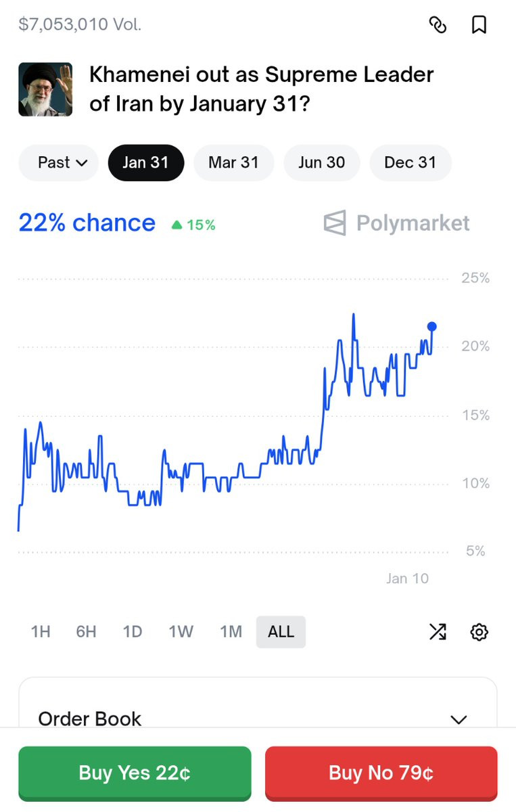The image size is (516, 812).
Task: Click the Khamenei market thumbnail
Action: click(45, 89)
